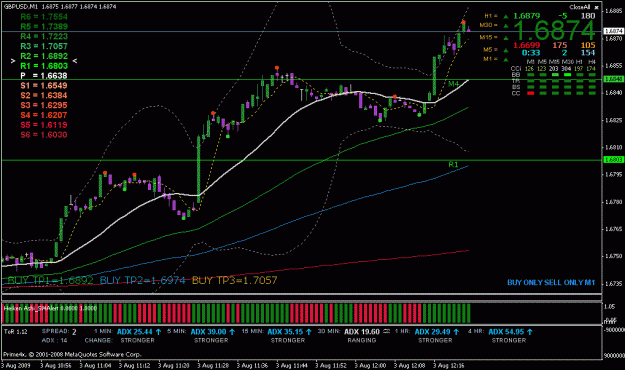This screenshot has width=625, height=370.
Task: Select the S5 = 1.6119 support label
Action: click(44, 125)
